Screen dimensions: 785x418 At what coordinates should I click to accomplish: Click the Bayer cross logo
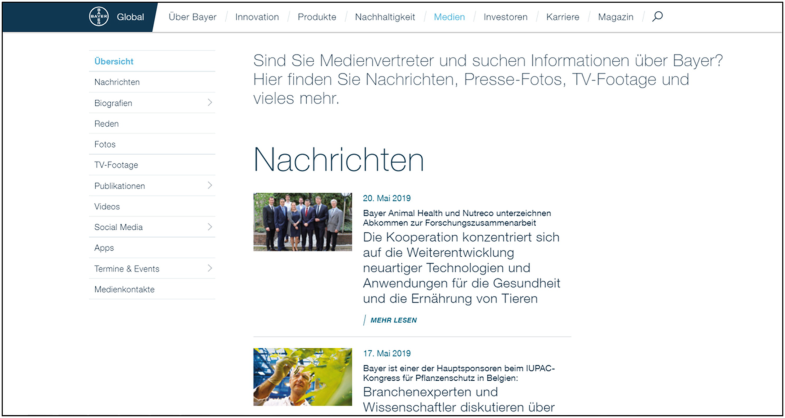(x=99, y=17)
